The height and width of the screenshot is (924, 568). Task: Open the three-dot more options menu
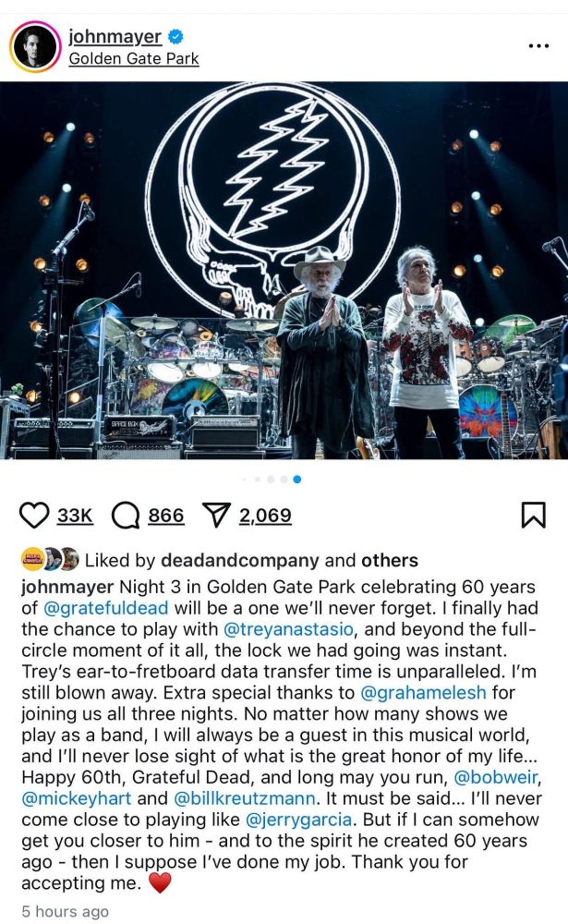538,46
